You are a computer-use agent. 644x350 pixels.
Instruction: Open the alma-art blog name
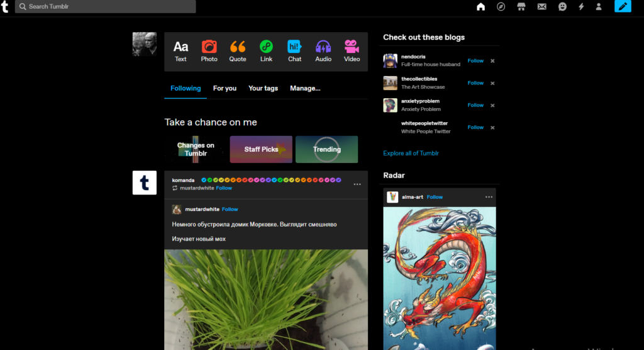point(413,197)
